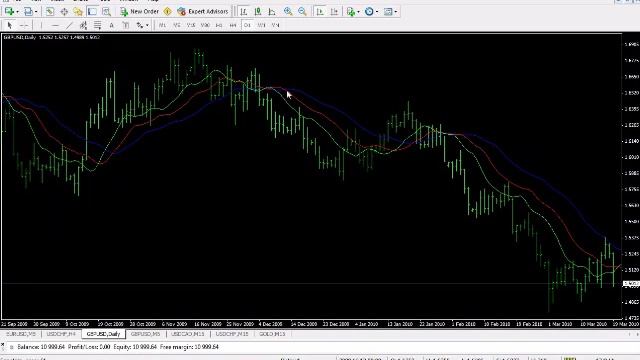Toggle the Terminal window icon

tap(92, 11)
